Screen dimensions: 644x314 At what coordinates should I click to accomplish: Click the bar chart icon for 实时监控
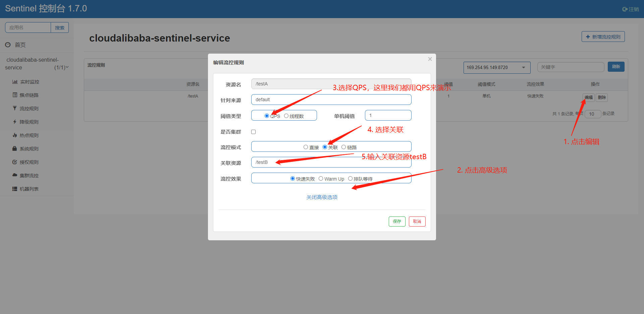click(15, 82)
